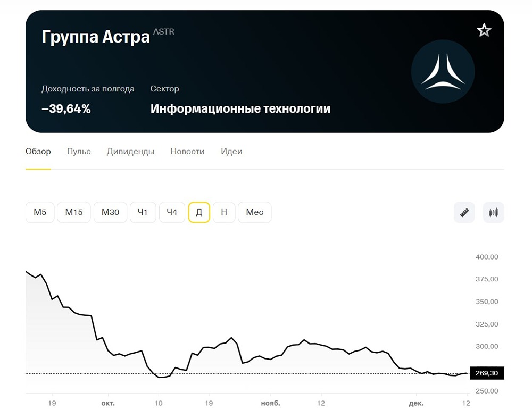Click the Доходность за полгода value −39,64%

67,108
